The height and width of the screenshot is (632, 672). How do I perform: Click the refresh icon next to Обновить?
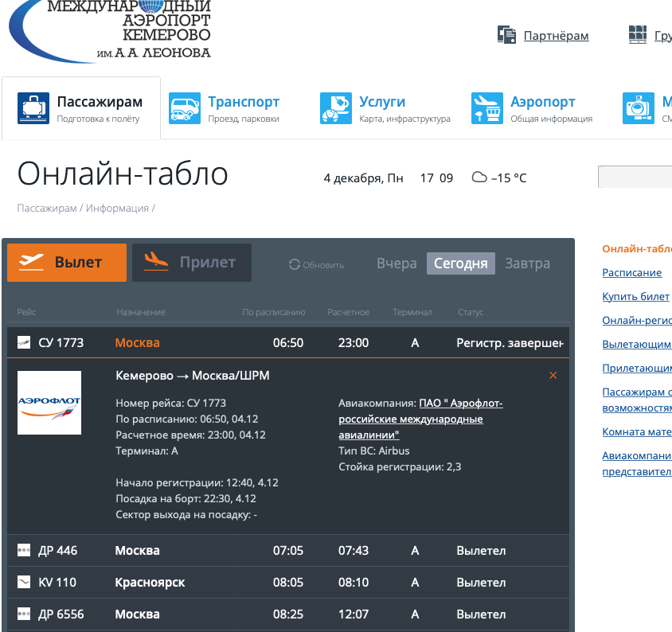[x=295, y=264]
